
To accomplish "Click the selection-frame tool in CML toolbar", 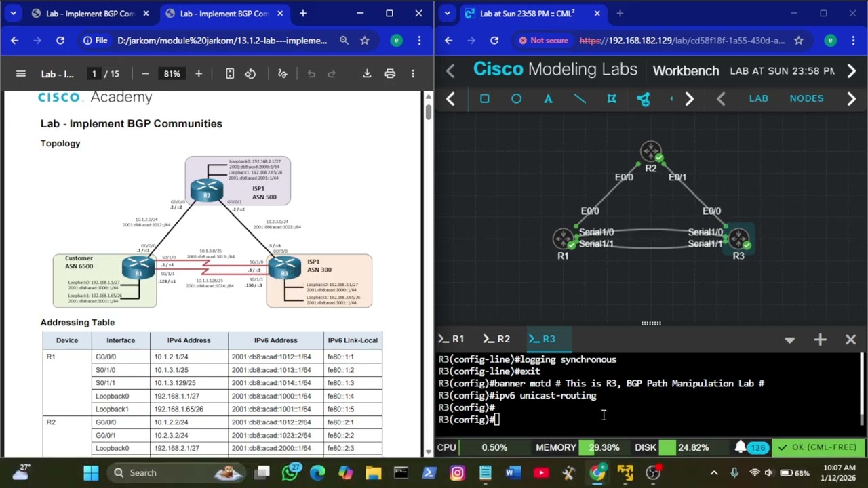I will [x=612, y=99].
